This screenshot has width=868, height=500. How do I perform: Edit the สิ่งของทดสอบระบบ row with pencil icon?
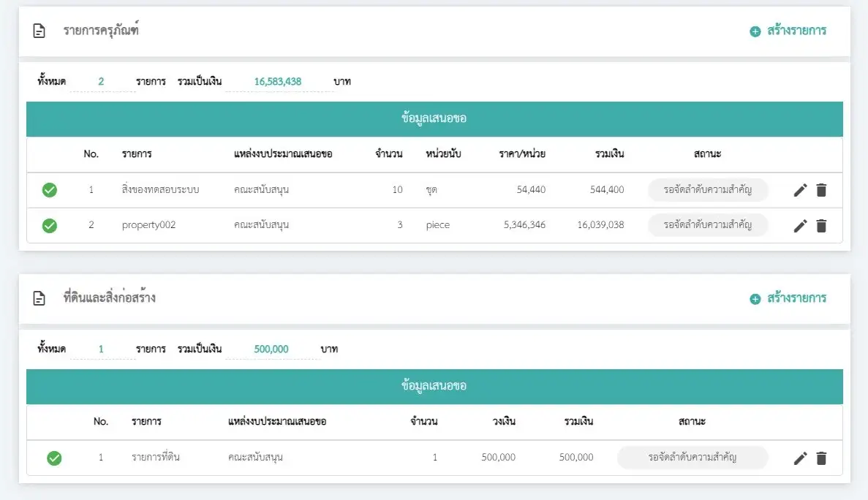pos(801,190)
